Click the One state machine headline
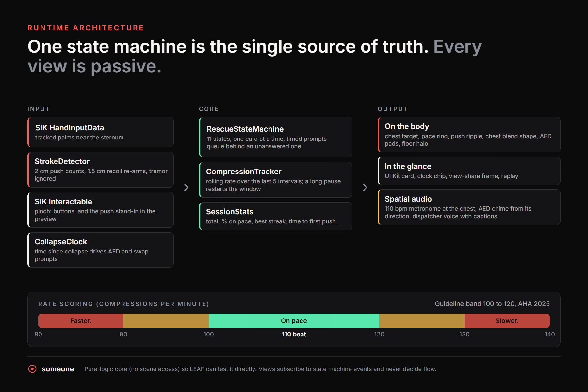588x392 pixels. point(255,56)
